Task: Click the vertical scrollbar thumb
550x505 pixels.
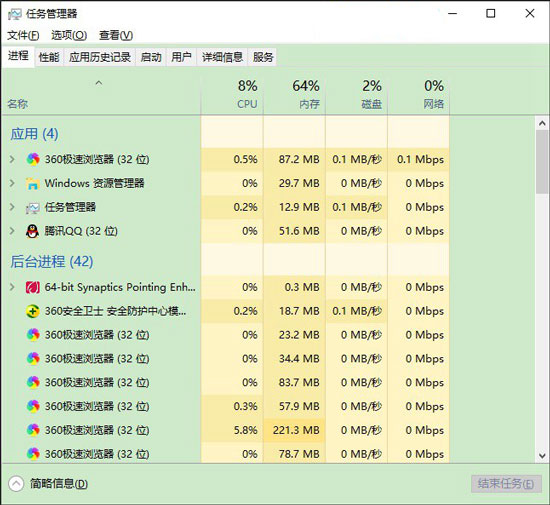Action: (x=542, y=161)
